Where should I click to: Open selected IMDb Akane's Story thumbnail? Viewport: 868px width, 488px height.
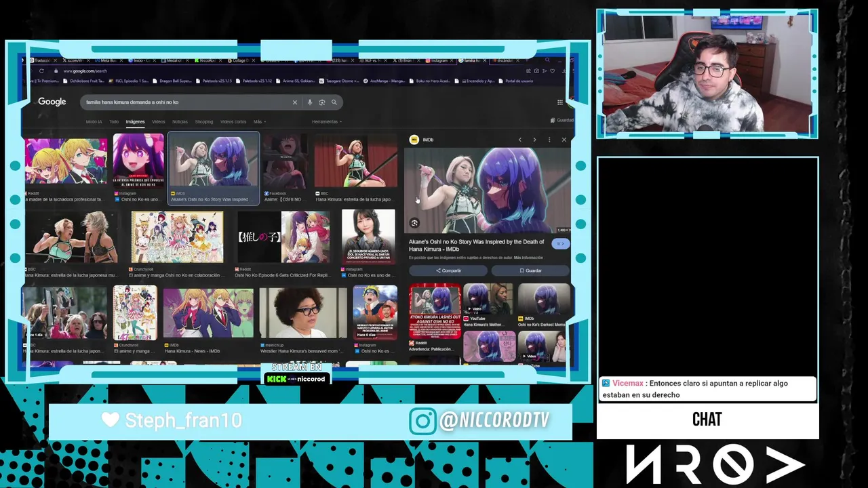tap(214, 167)
